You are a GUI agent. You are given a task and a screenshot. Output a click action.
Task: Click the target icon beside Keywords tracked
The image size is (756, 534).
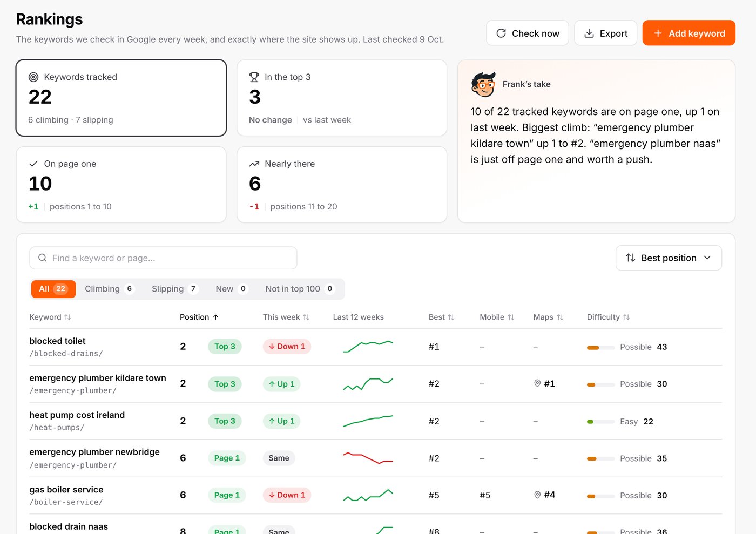tap(33, 77)
